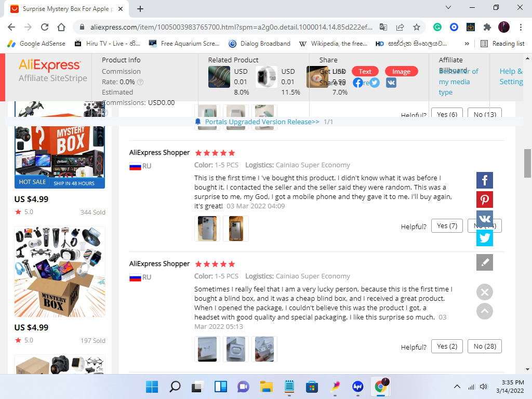Share on Twitter from the floating sidebar
The height and width of the screenshot is (399, 532).
pos(485,238)
